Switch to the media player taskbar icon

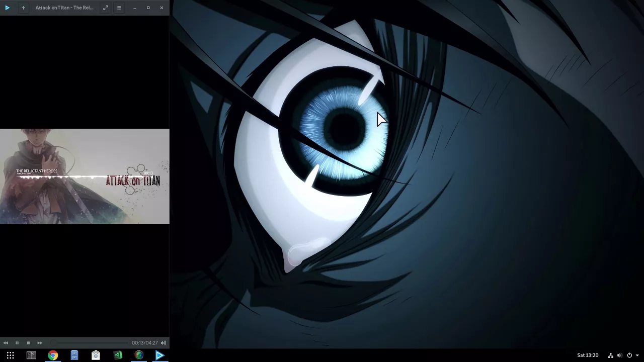click(160, 355)
